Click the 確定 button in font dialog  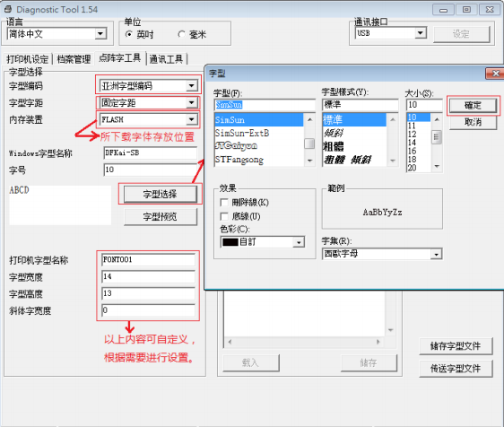tap(473, 105)
